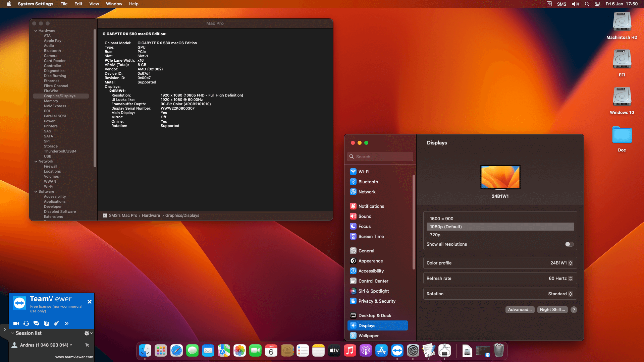Viewport: 644px width, 362px height.
Task: Start a video call in TeamViewer
Action: (16, 323)
